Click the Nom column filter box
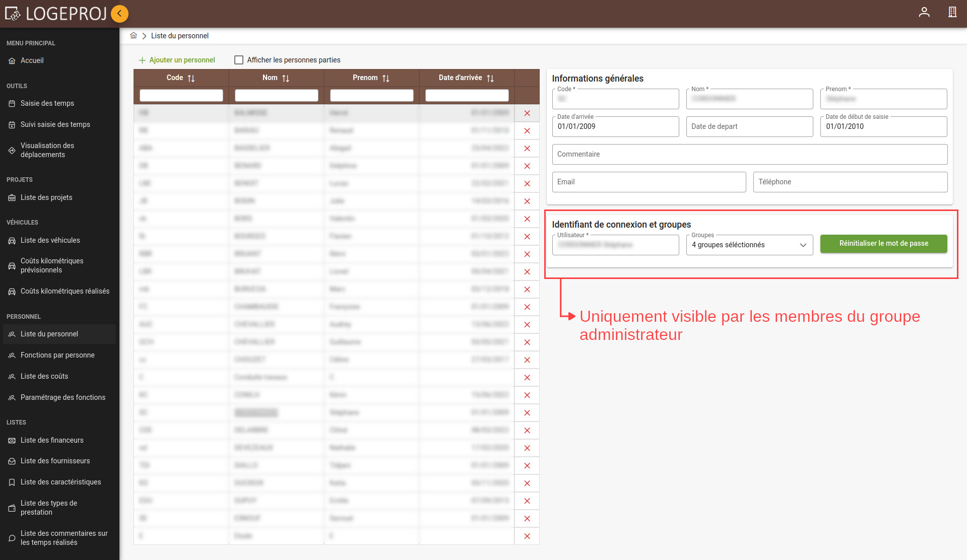 (276, 95)
